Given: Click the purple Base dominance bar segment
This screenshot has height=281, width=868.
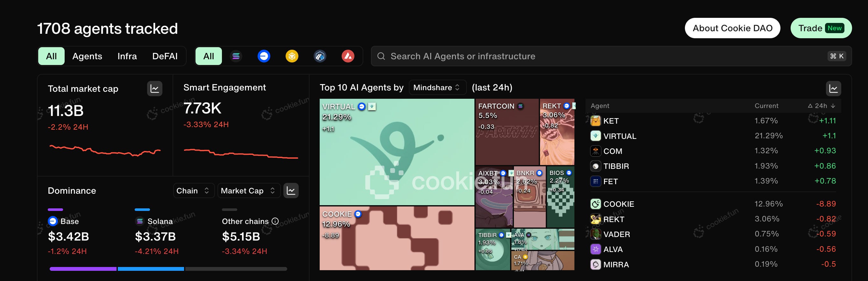Looking at the screenshot, I should click(x=83, y=269).
